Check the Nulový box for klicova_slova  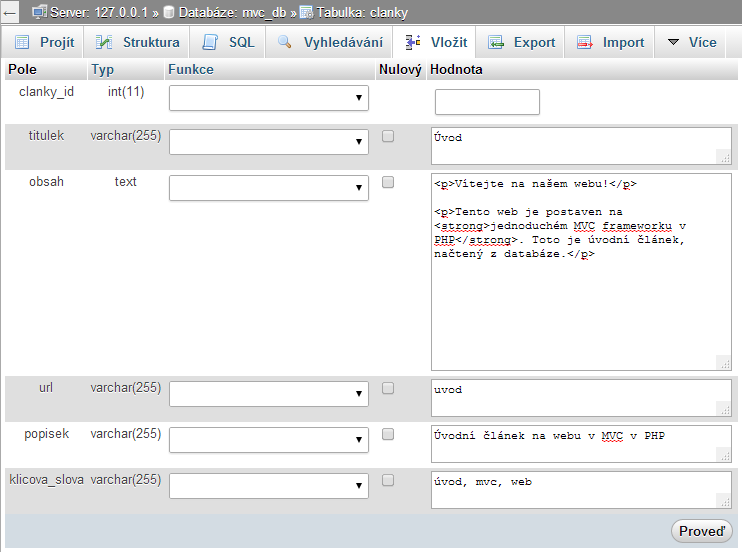pos(388,480)
